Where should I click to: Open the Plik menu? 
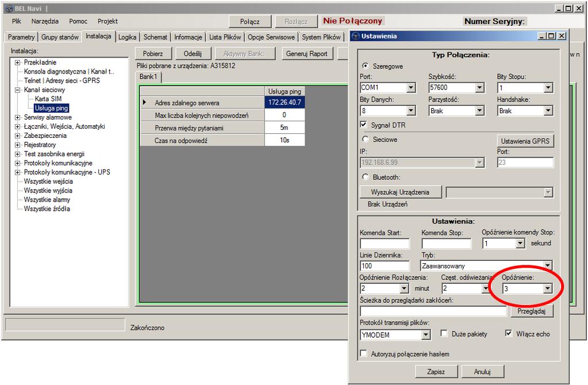(17, 21)
